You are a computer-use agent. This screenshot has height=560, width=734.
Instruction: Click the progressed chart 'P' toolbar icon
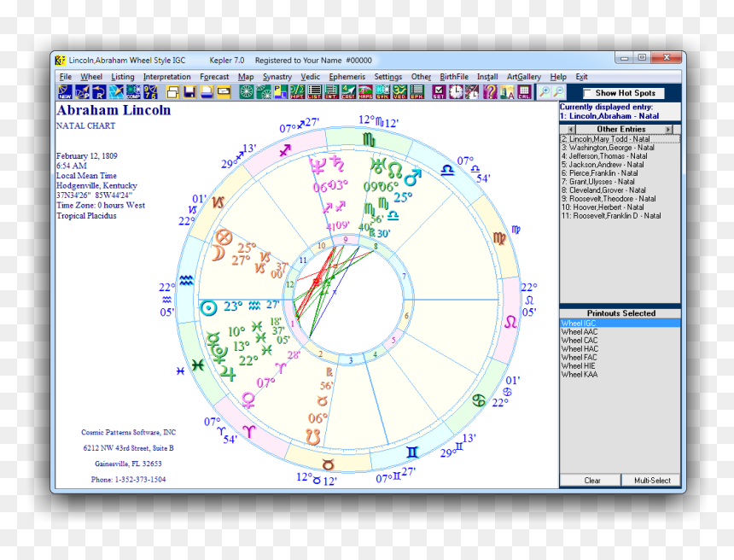coord(83,92)
